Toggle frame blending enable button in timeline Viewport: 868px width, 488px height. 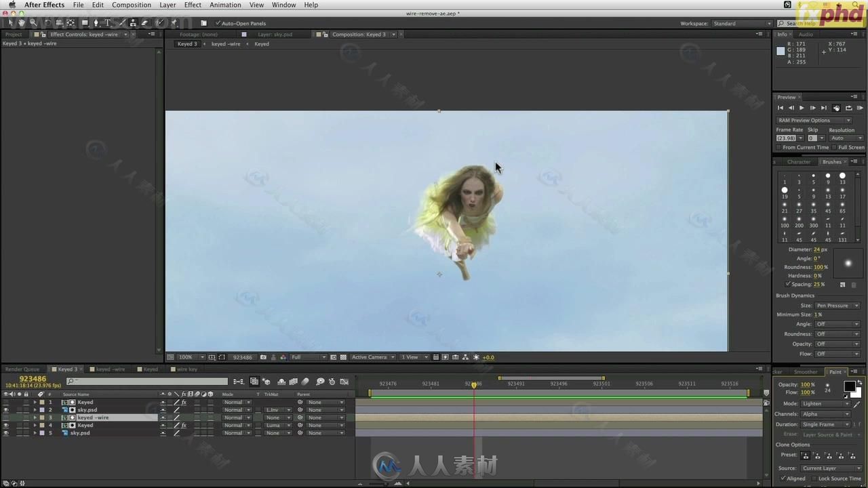[x=293, y=382]
